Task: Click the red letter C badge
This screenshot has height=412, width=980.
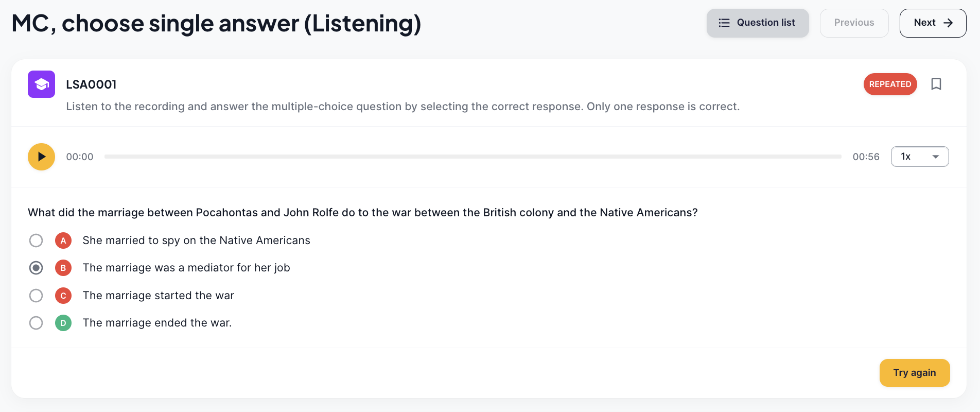Action: 63,296
